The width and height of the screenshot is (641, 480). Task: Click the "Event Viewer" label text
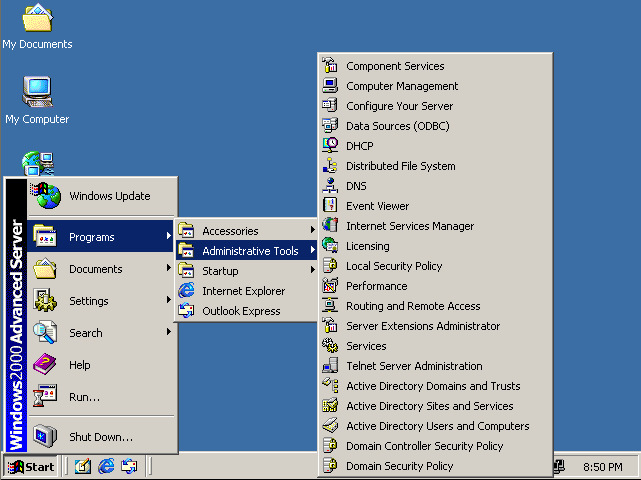tap(377, 206)
